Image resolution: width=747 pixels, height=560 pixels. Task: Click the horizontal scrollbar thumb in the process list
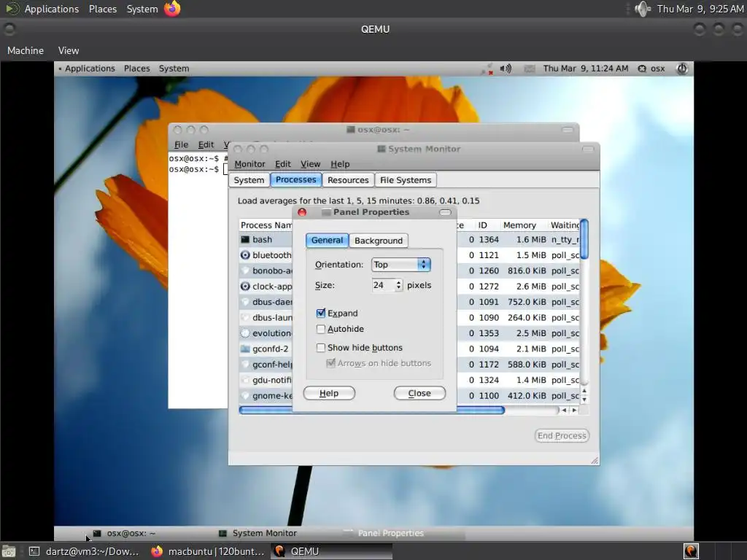click(371, 410)
